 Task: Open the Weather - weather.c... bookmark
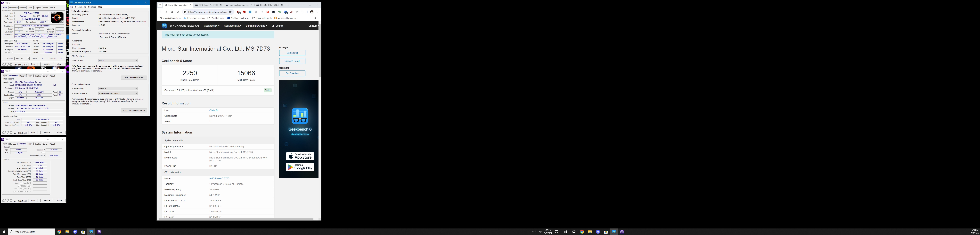pos(238,18)
